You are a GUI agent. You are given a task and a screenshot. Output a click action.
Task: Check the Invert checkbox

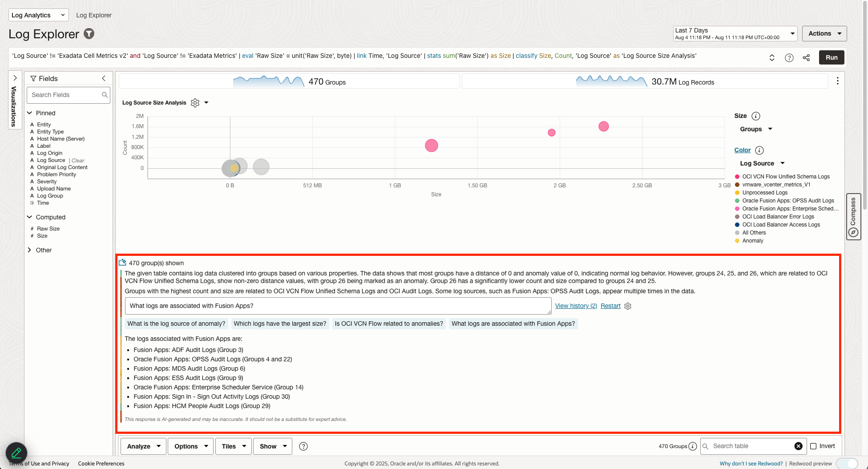point(814,446)
